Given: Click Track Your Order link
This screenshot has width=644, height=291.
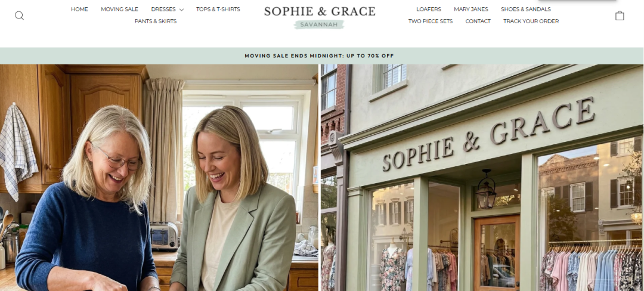Looking at the screenshot, I should coord(531,21).
